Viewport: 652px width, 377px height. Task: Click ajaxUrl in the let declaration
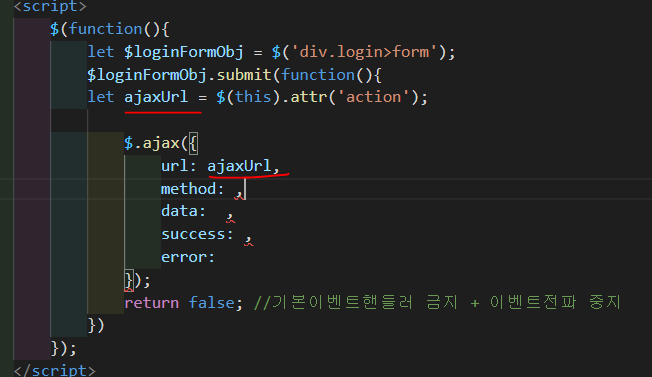pos(156,98)
